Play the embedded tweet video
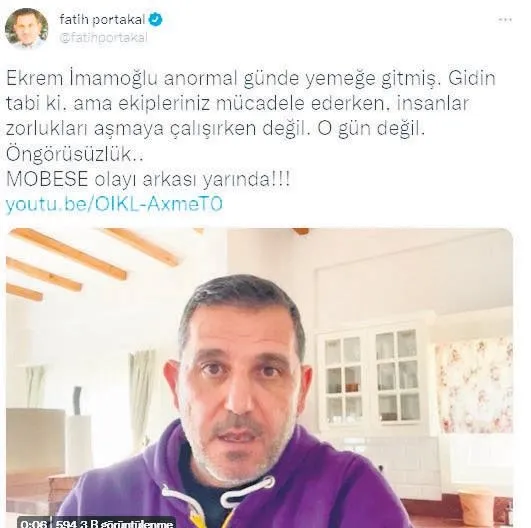 (259, 378)
